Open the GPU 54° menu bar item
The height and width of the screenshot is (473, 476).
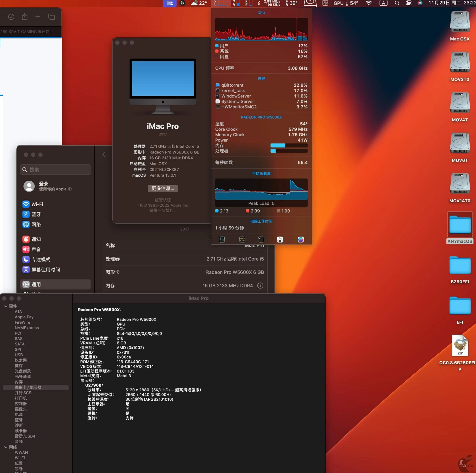click(x=346, y=3)
